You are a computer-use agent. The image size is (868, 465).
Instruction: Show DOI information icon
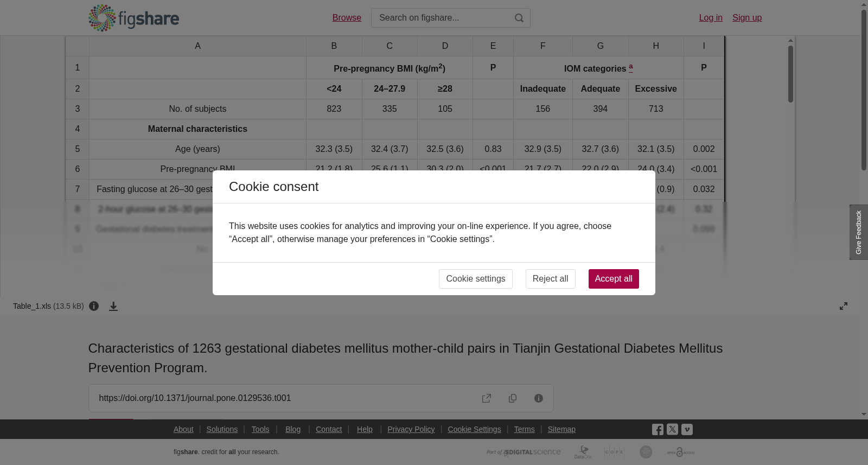point(539,398)
